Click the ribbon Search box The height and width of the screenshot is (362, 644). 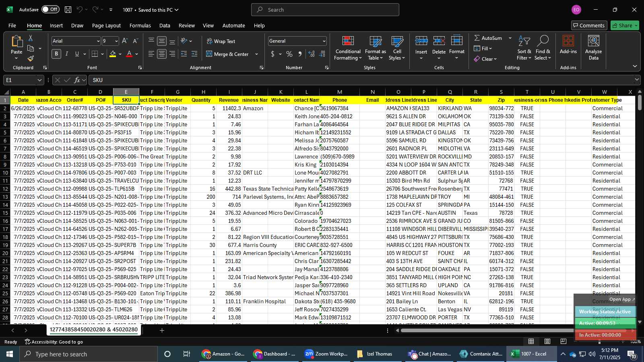tap(325, 10)
